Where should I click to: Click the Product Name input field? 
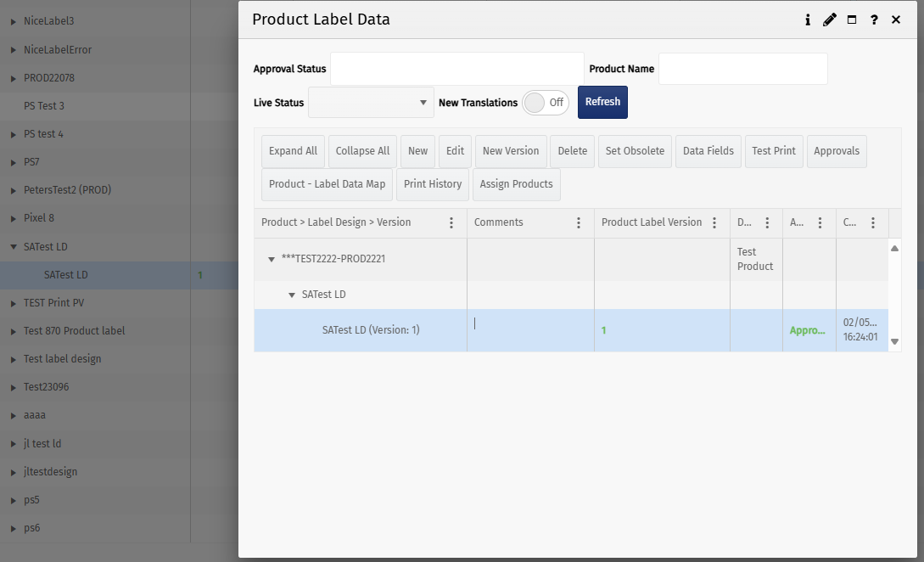point(742,69)
